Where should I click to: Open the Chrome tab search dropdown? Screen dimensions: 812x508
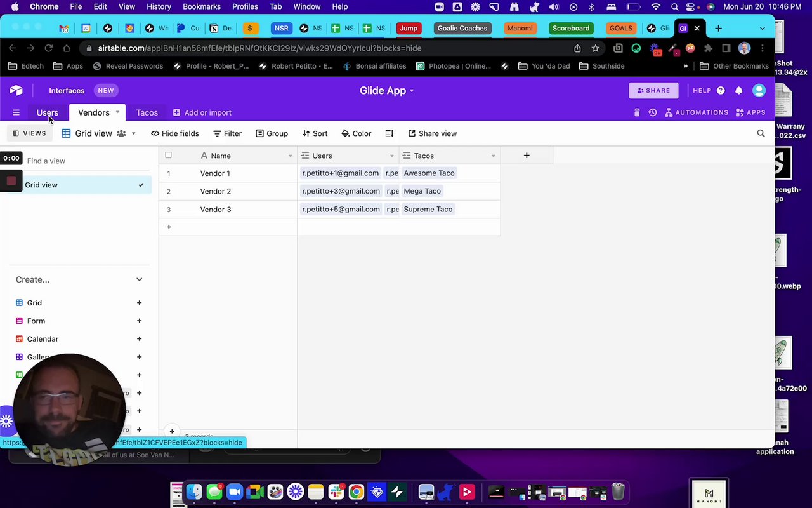pos(762,28)
